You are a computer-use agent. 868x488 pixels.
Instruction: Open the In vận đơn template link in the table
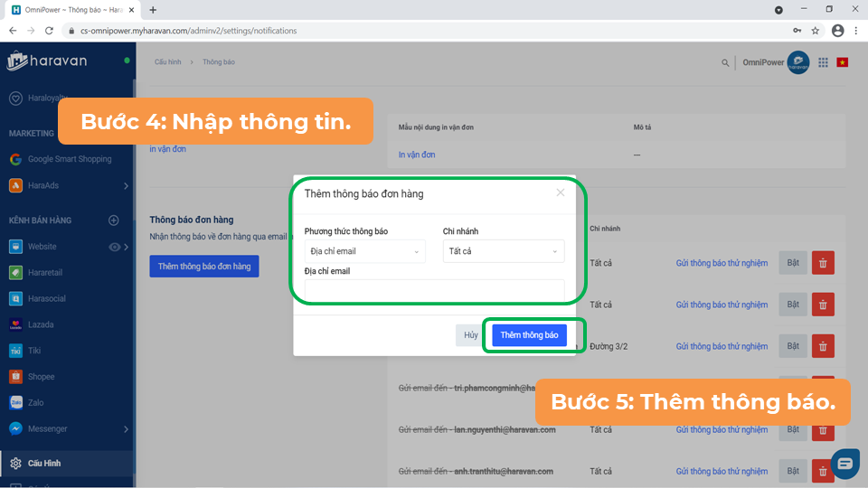coord(417,155)
